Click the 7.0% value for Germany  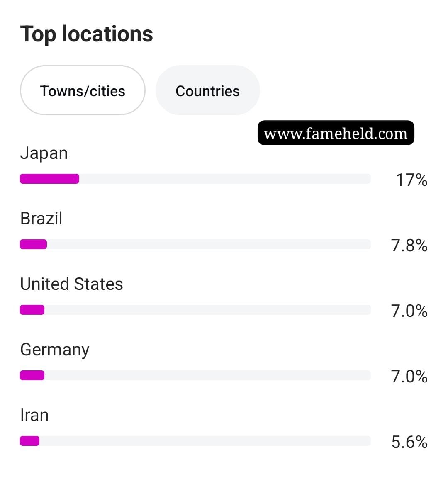[409, 377]
